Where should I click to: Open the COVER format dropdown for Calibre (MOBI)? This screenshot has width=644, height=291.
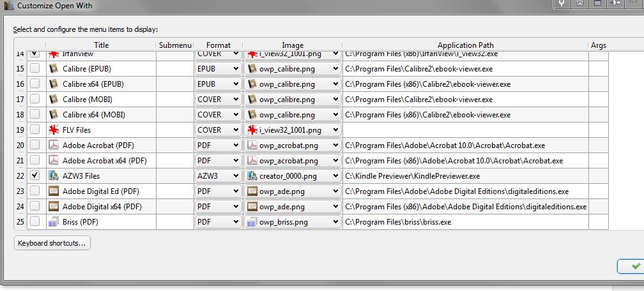coord(218,100)
